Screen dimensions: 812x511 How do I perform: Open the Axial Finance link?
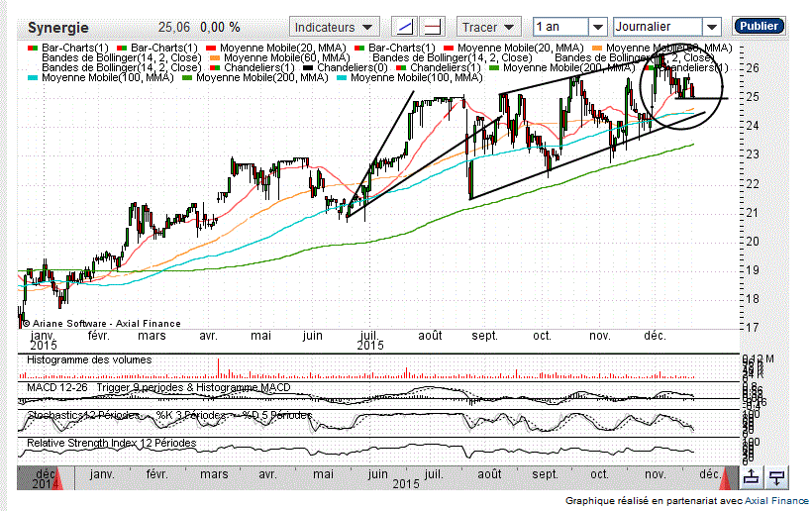(776, 501)
